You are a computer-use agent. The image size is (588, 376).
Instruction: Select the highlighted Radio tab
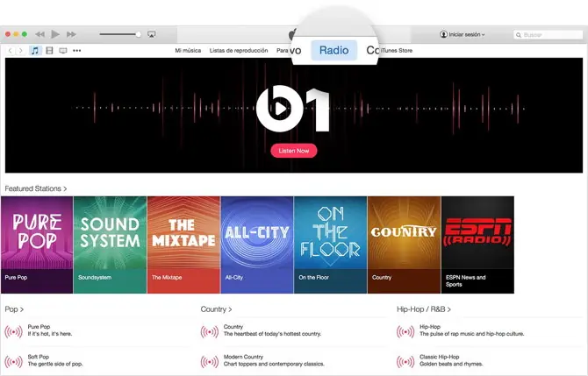click(333, 50)
